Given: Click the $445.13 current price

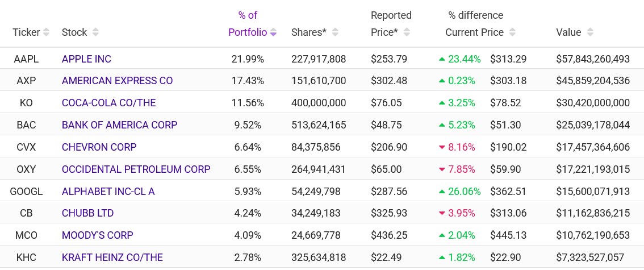Looking at the screenshot, I should tap(508, 235).
